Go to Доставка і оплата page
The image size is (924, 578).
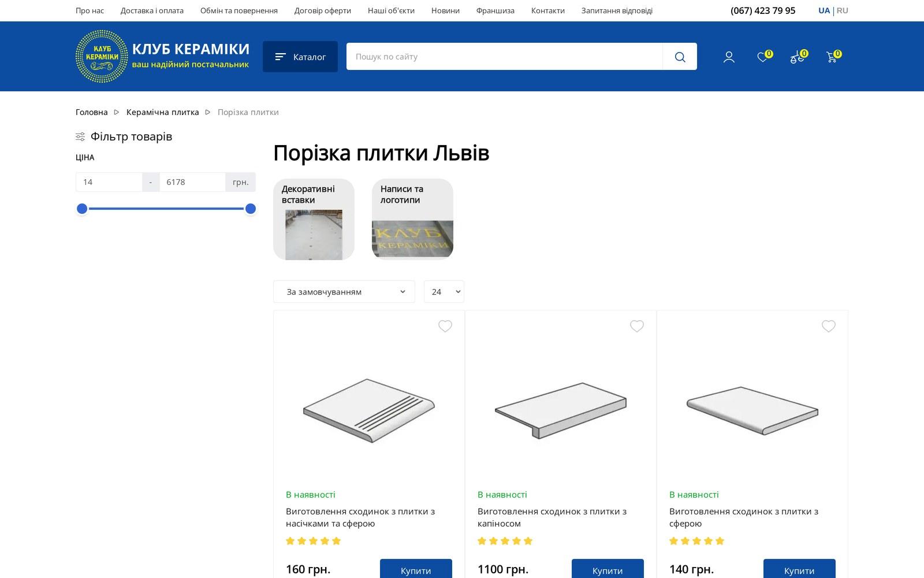[152, 10]
